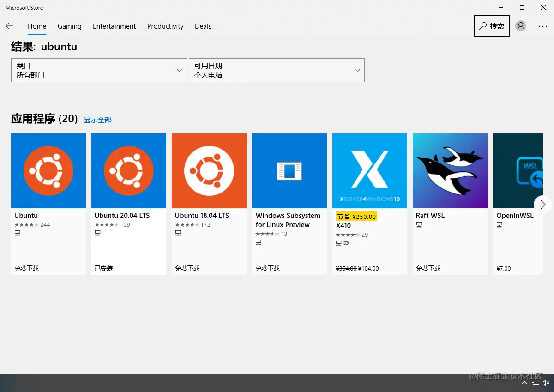Screen dimensions: 554x392
Task: Click the X410 star rating 29
Action: point(352,235)
